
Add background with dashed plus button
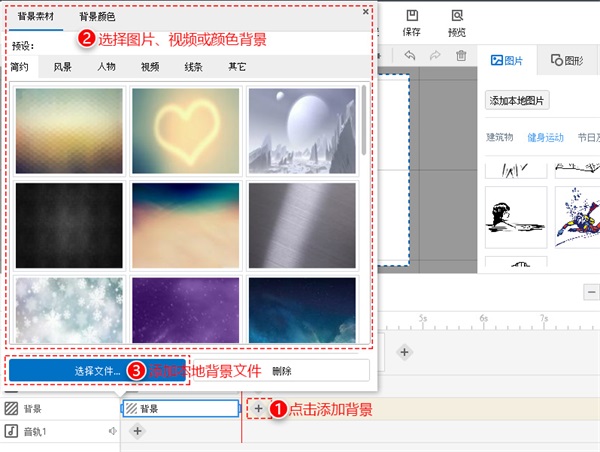tap(259, 408)
